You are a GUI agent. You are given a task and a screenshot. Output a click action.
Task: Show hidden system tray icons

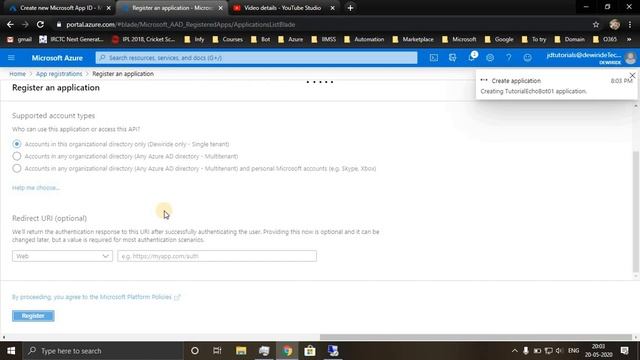pyautogui.click(x=514, y=351)
